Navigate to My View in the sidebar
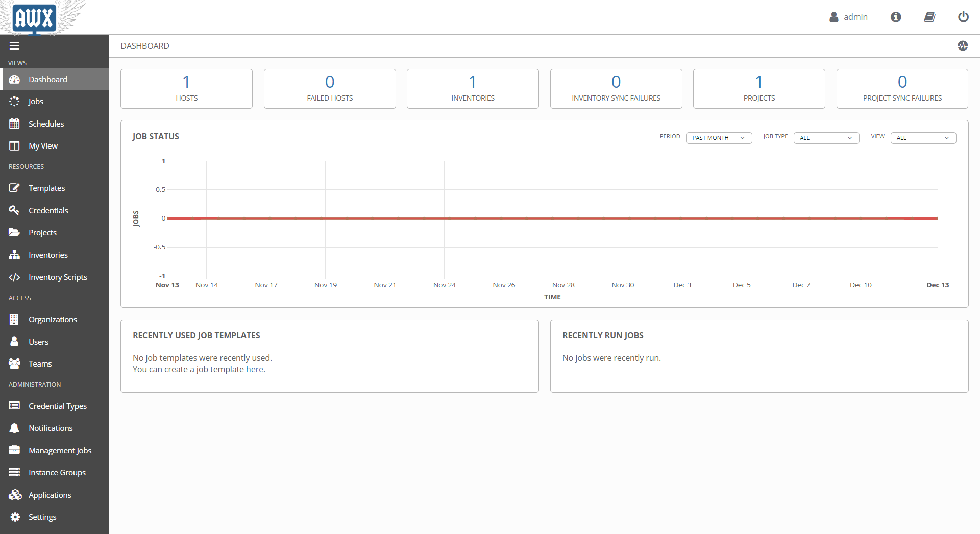 [42, 145]
